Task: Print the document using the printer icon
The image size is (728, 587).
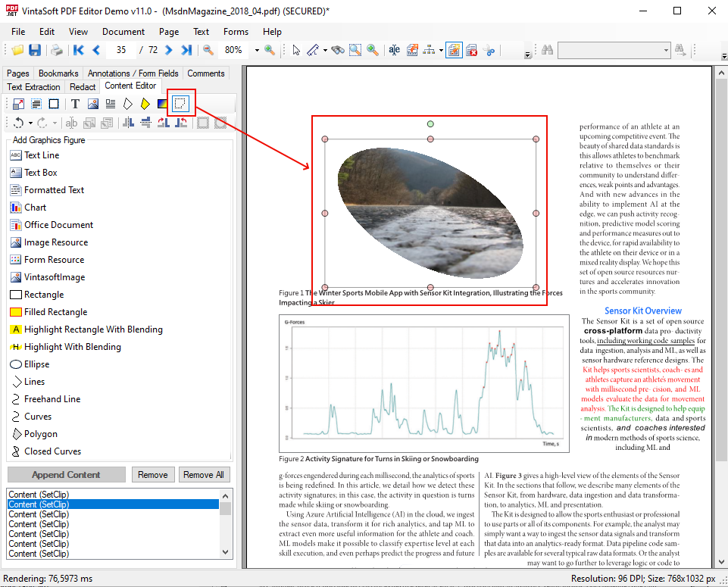Action: point(57,50)
